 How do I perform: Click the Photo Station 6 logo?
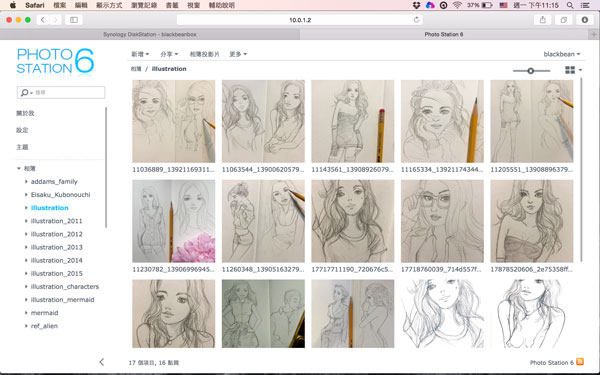click(55, 61)
